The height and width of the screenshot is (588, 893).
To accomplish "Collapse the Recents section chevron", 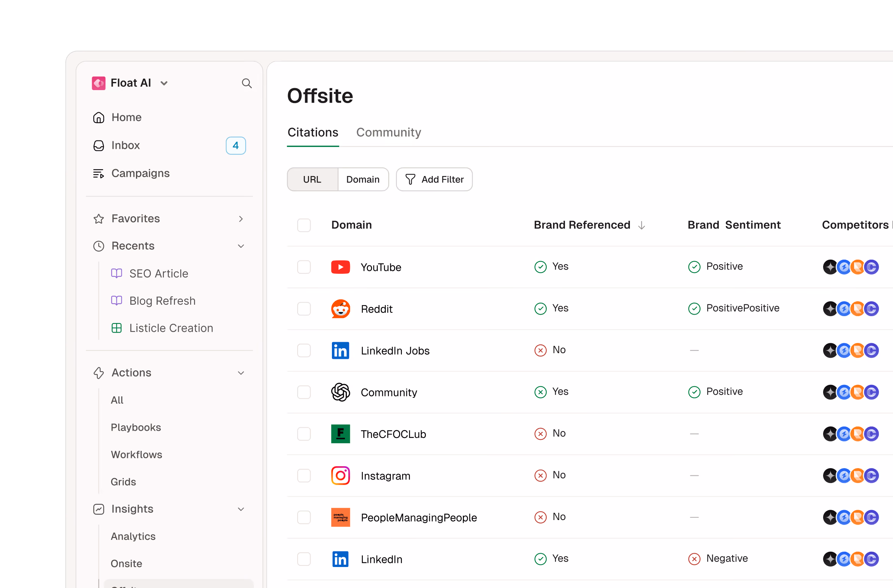I will pyautogui.click(x=241, y=246).
